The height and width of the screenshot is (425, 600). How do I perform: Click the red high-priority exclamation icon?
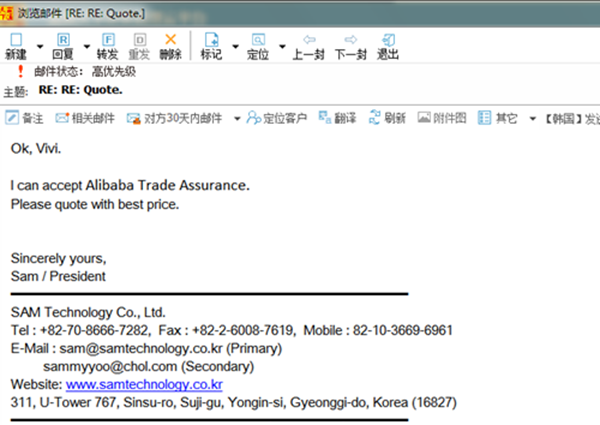click(x=21, y=71)
